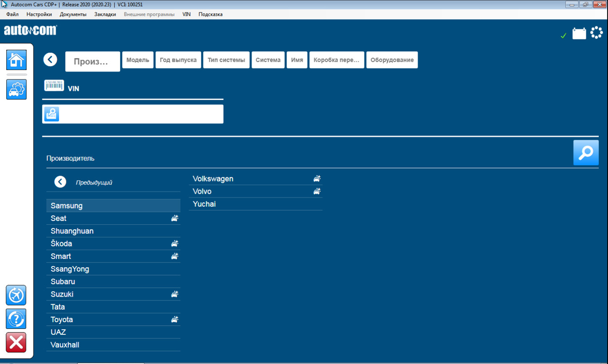This screenshot has width=608, height=364.
Task: Go back with top arrow button
Action: [50, 60]
